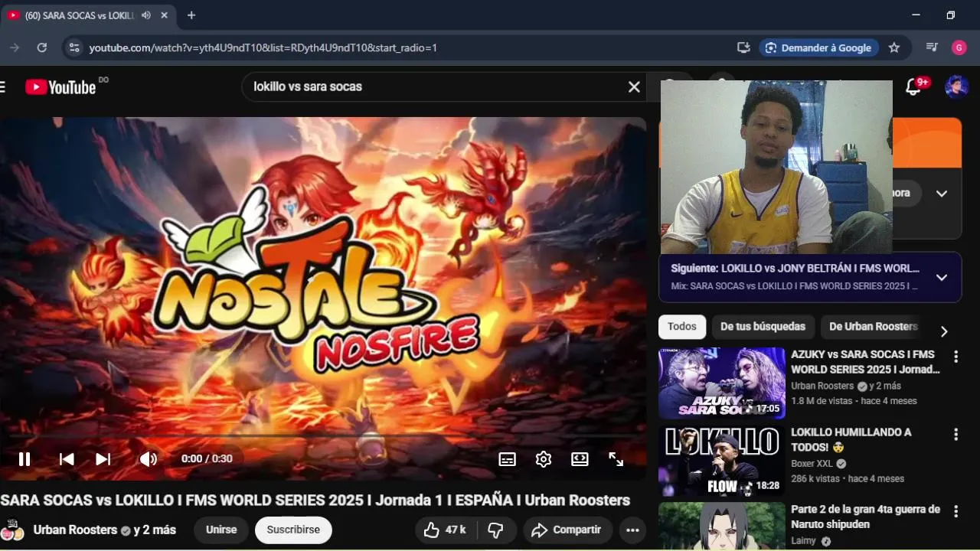Open menu for Parte 2 Naruto video
The width and height of the screenshot is (980, 551).
point(955,511)
